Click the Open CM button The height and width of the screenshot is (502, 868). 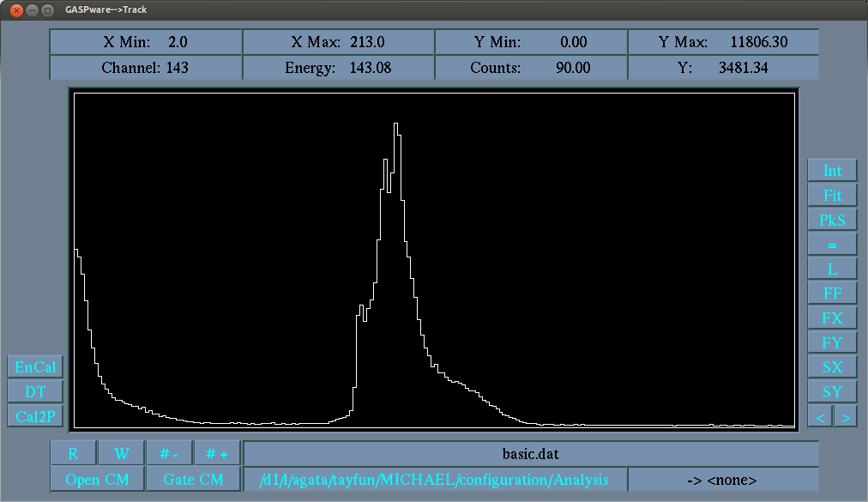[97, 480]
